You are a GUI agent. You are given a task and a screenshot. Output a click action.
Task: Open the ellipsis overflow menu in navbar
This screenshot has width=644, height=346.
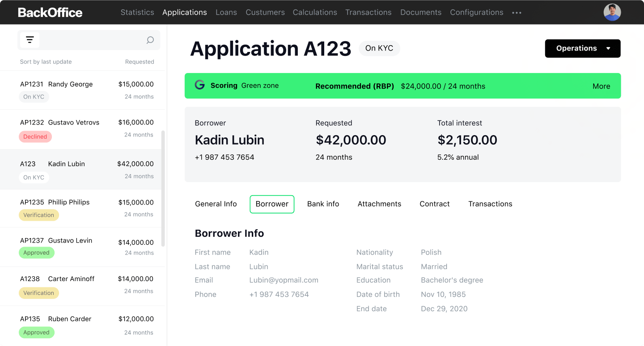[517, 13]
